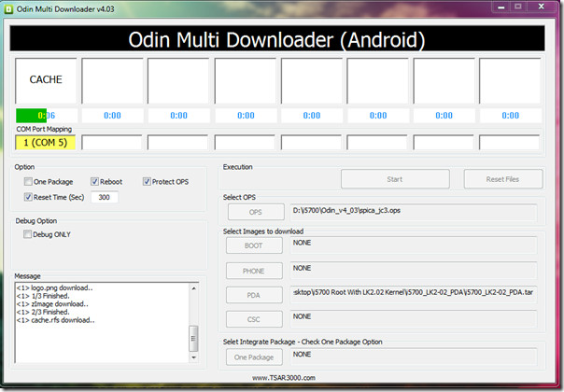Click the CSC image button

pos(254,319)
